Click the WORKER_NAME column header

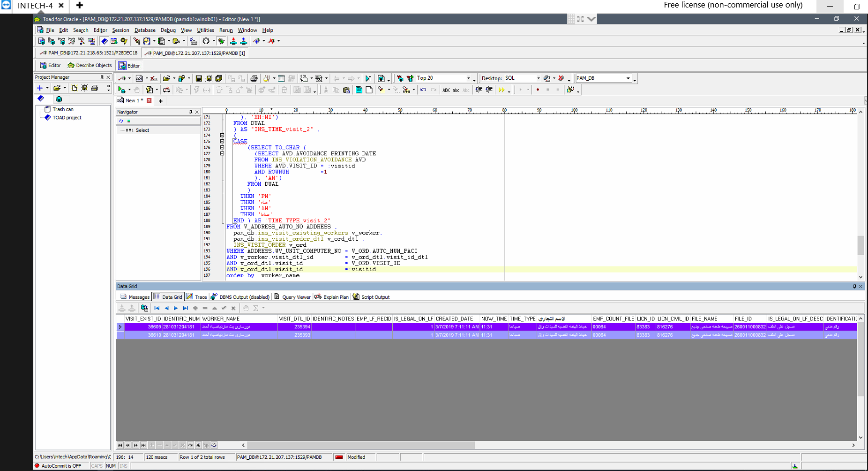[239, 319]
